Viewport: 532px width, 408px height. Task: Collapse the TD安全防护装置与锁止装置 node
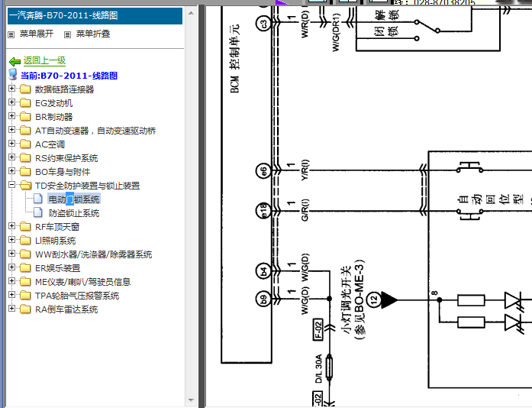(x=12, y=184)
